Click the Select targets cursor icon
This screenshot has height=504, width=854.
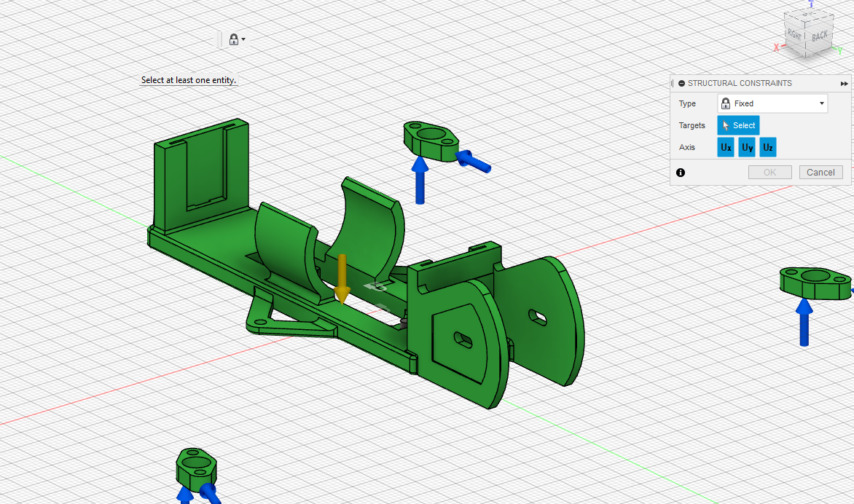tap(726, 125)
